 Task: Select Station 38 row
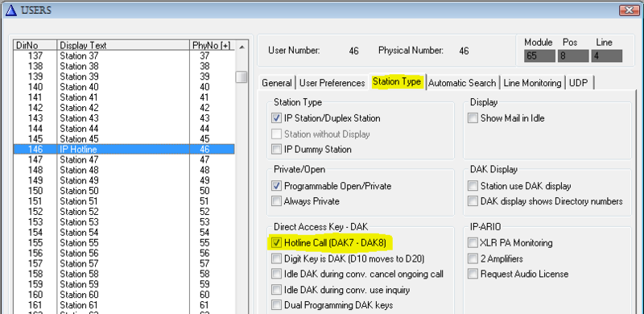[124, 66]
